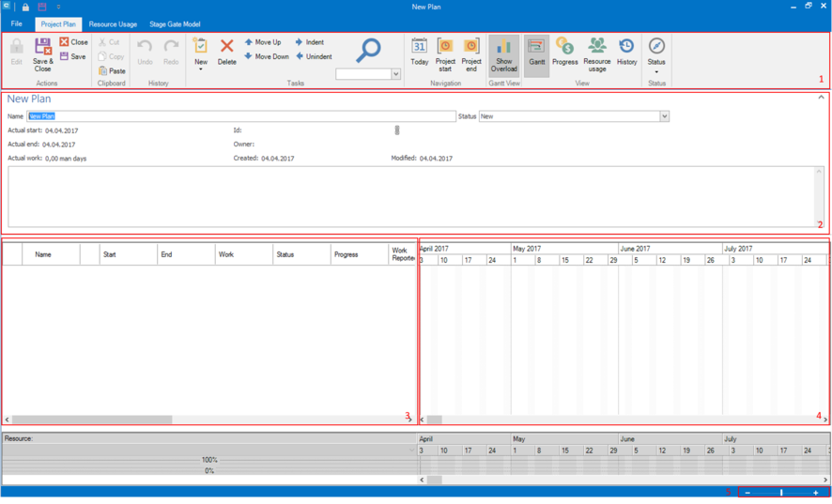Viewport: 832px width, 504px height.
Task: Click the magnifying glass search icon
Action: 368,50
